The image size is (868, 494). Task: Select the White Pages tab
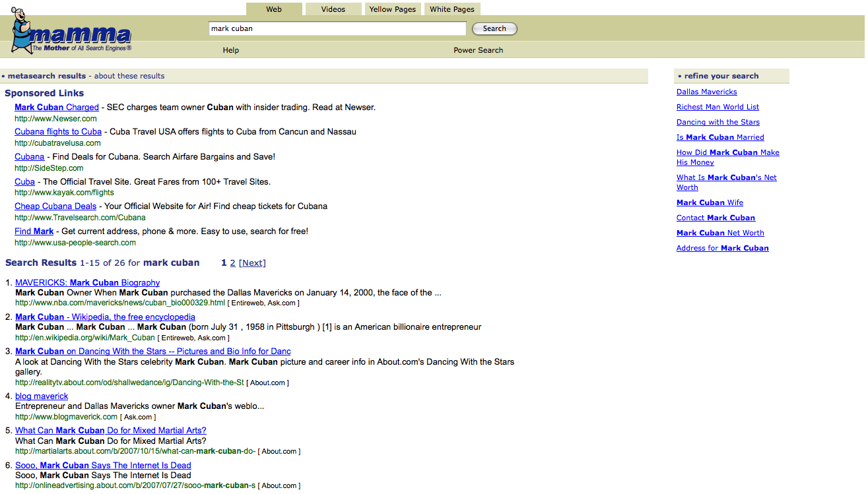[451, 9]
